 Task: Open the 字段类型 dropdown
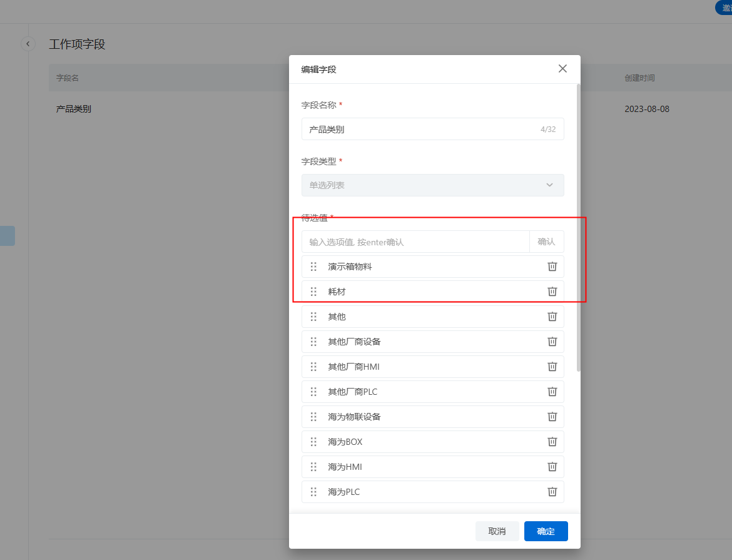click(433, 185)
